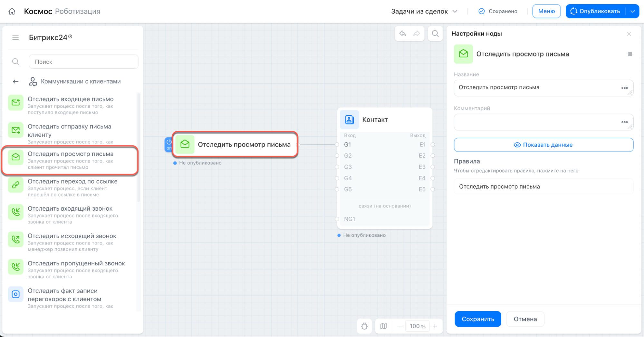Go back from Коммуникации с клиентами
The width and height of the screenshot is (644, 337).
click(x=15, y=82)
